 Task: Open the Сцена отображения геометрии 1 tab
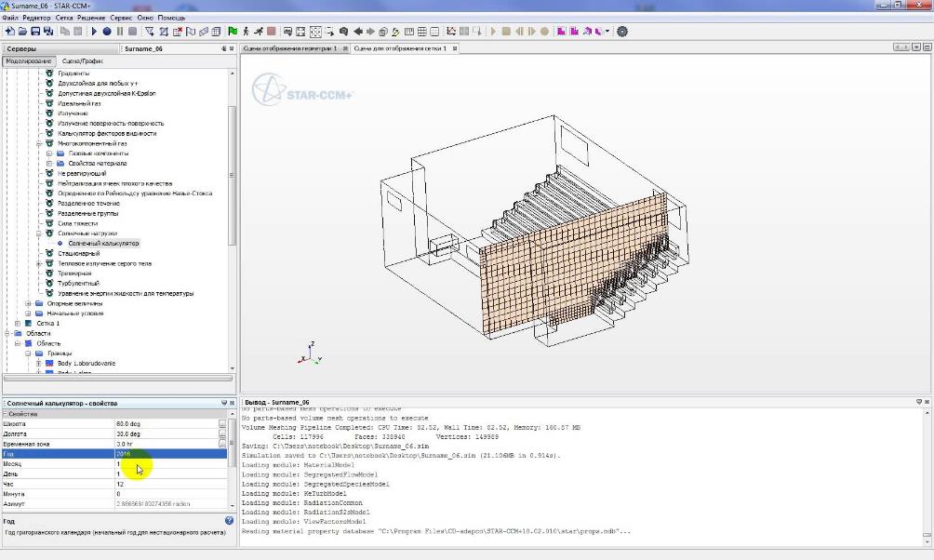click(x=289, y=48)
